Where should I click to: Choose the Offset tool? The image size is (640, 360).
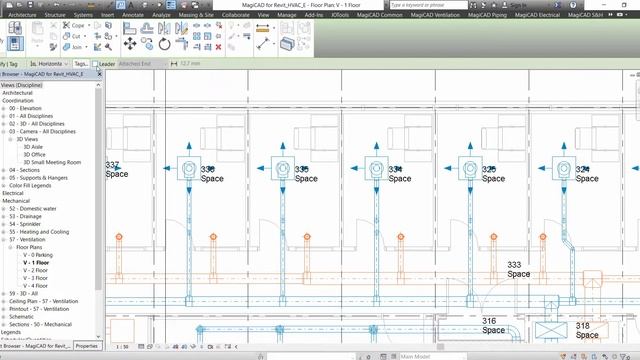coord(147,28)
